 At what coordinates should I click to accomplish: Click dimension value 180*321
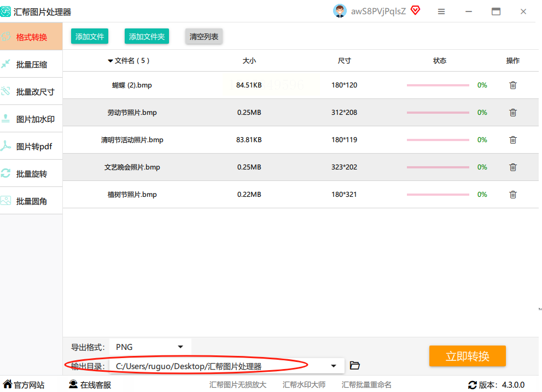(344, 194)
